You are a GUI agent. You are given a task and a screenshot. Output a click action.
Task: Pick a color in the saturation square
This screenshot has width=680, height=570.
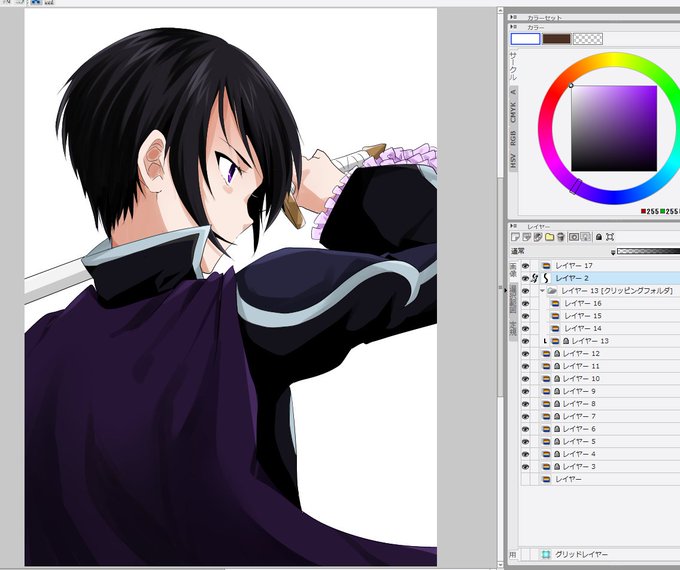click(x=614, y=128)
